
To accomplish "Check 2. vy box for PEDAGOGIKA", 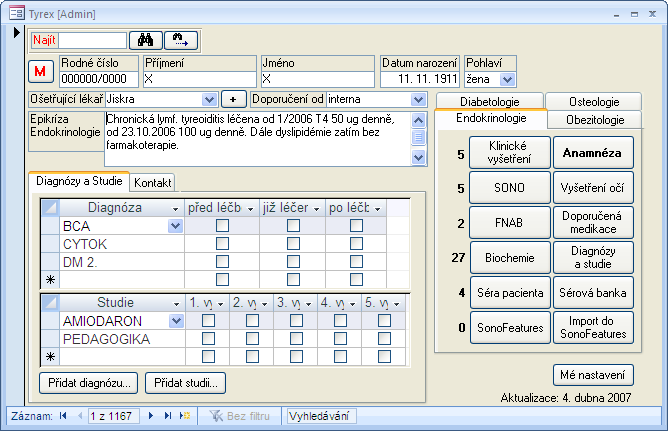I will (252, 339).
